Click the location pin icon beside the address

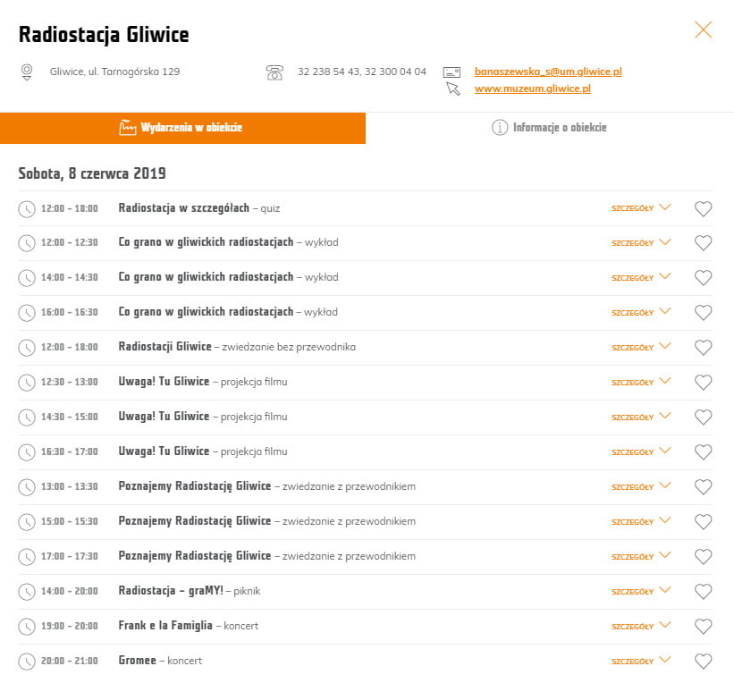pyautogui.click(x=27, y=72)
